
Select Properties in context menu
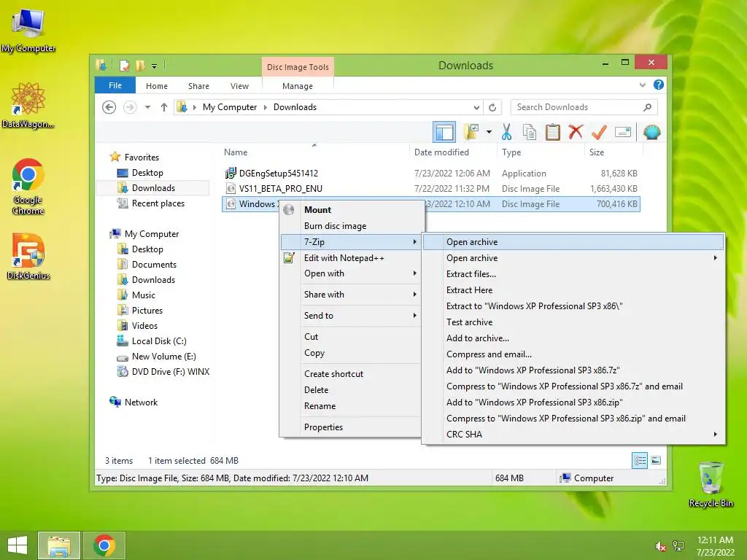[351, 427]
